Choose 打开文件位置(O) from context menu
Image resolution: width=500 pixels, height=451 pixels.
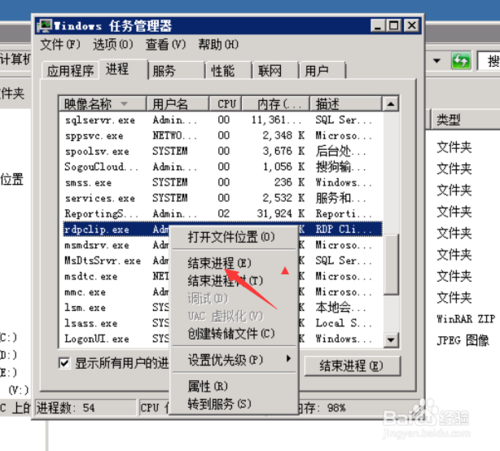click(x=231, y=237)
